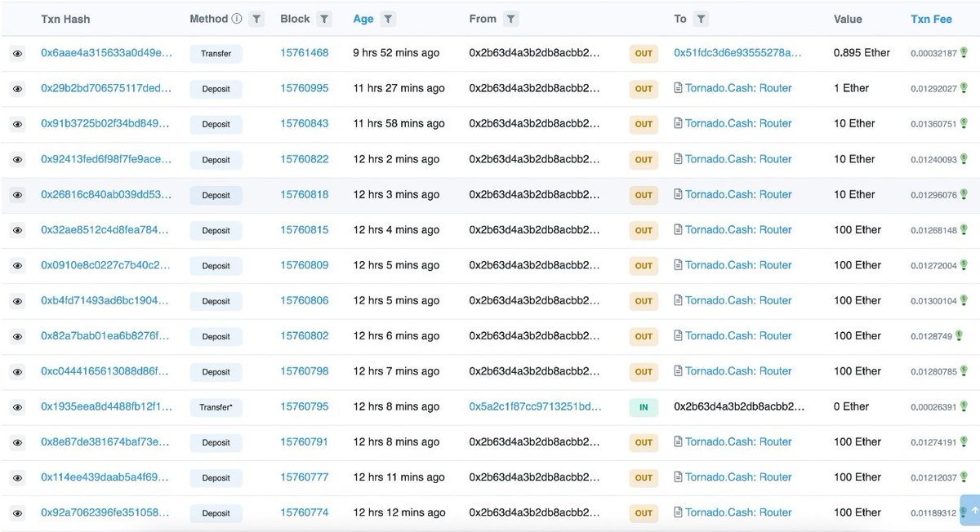Click contract document icon in block 15760791 row

pyautogui.click(x=678, y=441)
